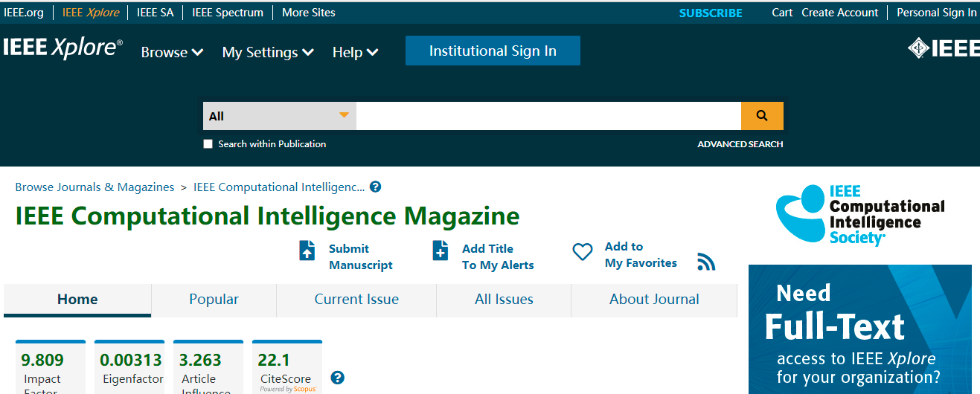Image resolution: width=980 pixels, height=394 pixels.
Task: Click the orange search magnifier button
Action: coord(762,116)
